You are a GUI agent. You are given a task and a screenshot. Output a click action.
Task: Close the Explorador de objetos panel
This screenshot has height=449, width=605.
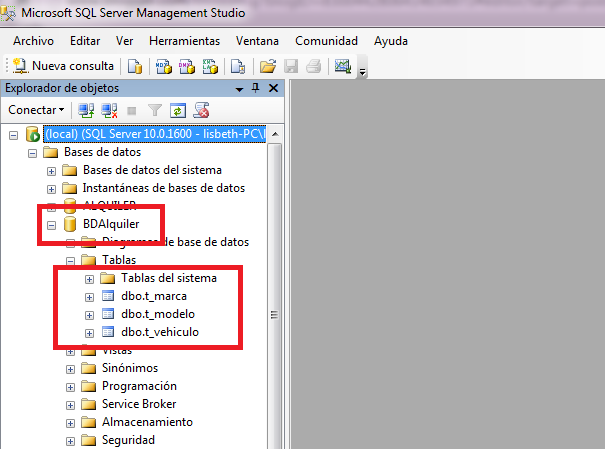(272, 88)
